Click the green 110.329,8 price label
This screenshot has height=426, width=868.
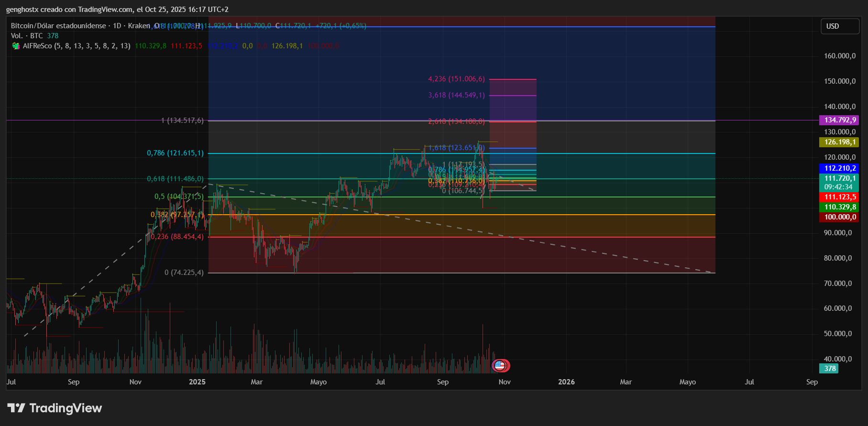coord(839,207)
